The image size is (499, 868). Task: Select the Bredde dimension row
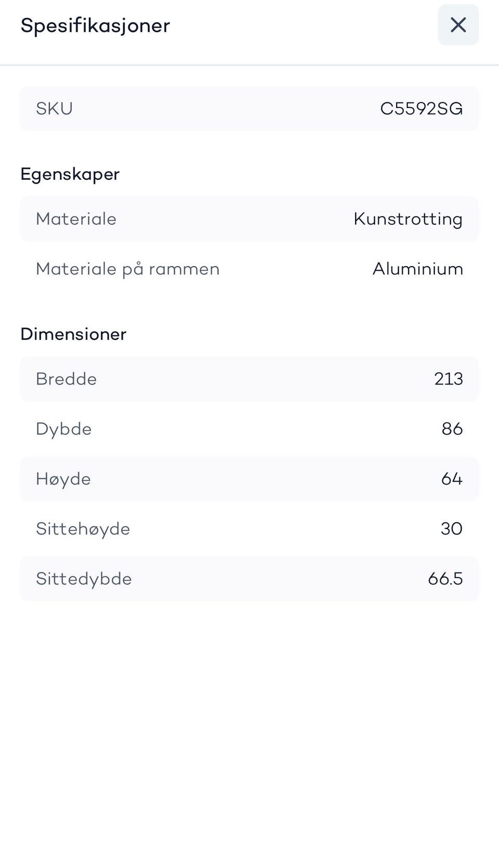[249, 379]
